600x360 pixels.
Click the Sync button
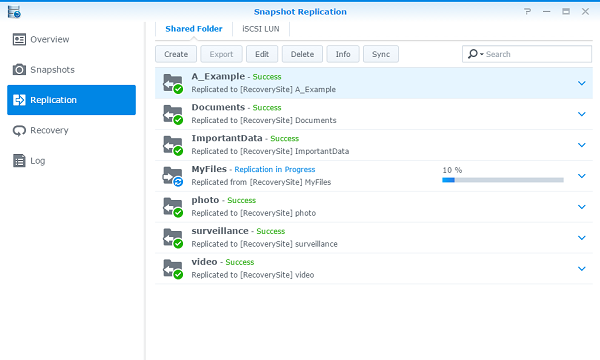coord(381,54)
